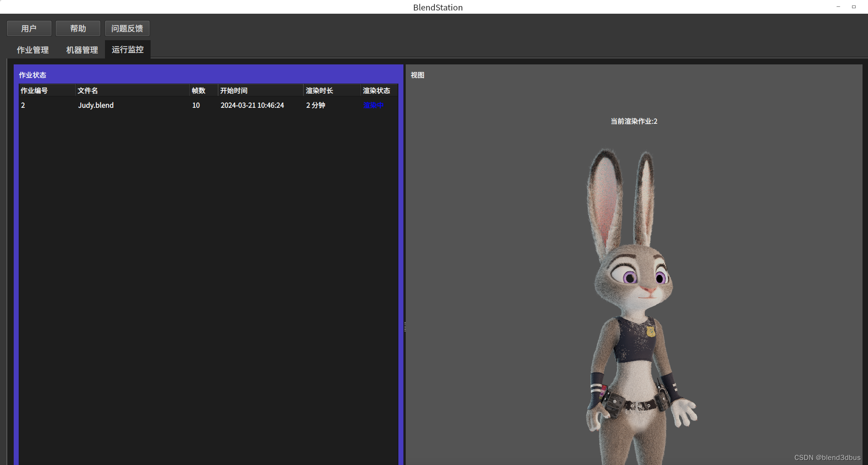Switch to the 作业管理 tab
Viewport: 868px width, 465px height.
coord(33,50)
